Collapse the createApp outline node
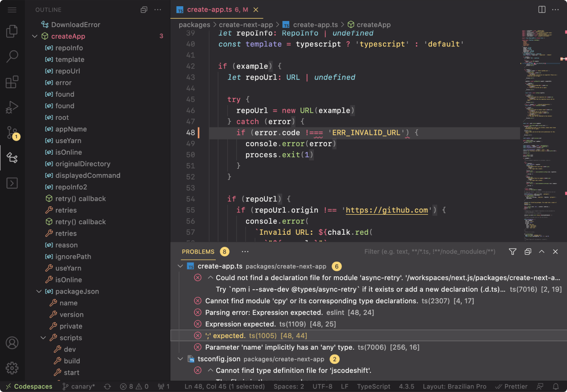This screenshot has height=392, width=567. (35, 37)
